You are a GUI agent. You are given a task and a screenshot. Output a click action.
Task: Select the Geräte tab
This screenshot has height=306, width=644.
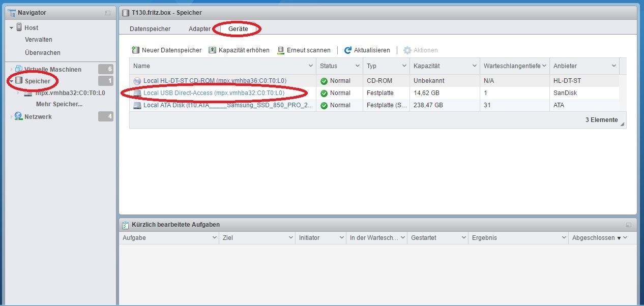[238, 29]
